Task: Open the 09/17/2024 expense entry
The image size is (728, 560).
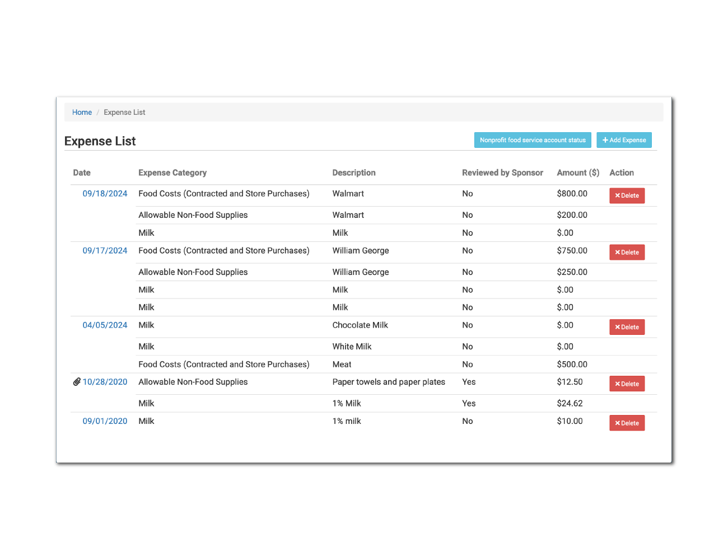Action: pyautogui.click(x=105, y=251)
